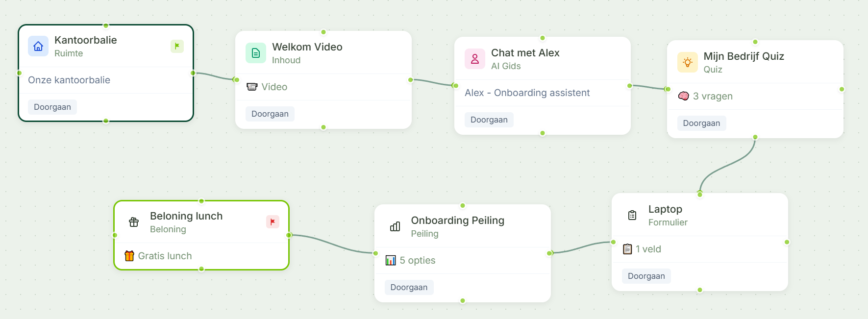Select the orange gift icon beside Gratis lunch
The width and height of the screenshot is (868, 319).
[x=129, y=255]
